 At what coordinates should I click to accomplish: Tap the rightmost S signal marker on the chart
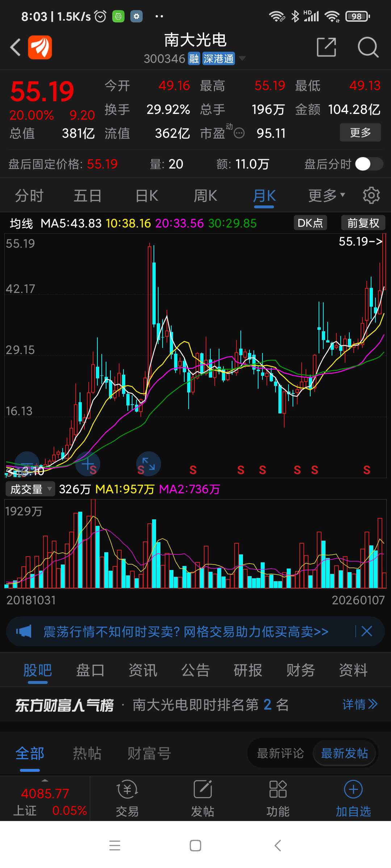point(367,470)
